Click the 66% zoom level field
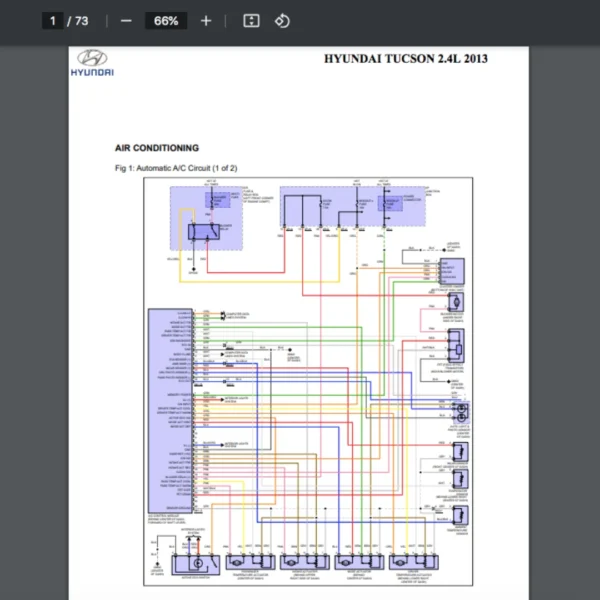The image size is (600, 600). tap(166, 20)
